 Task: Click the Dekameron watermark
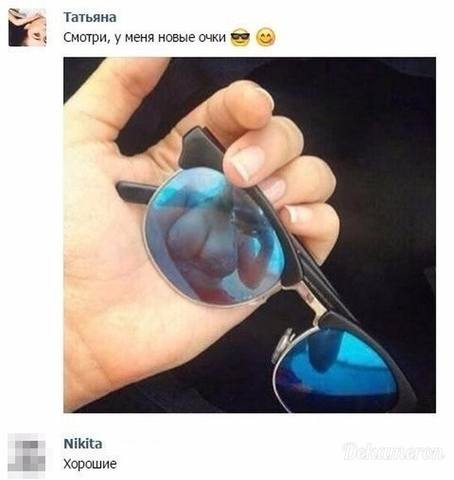[393, 452]
